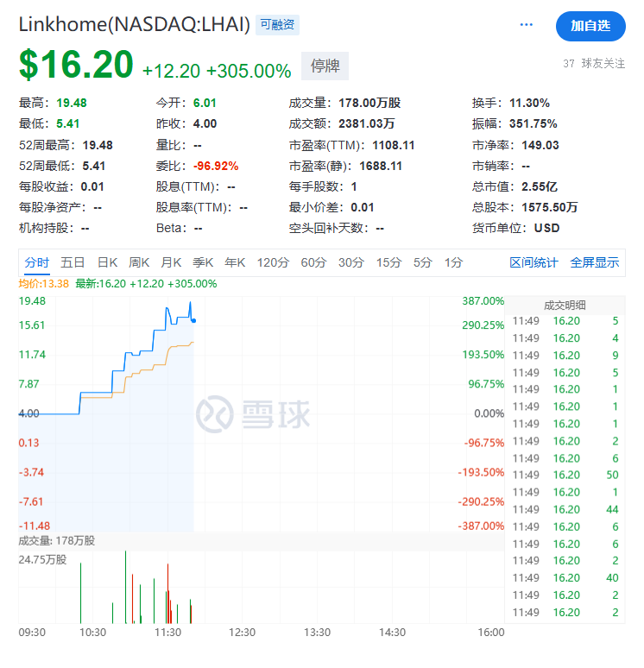This screenshot has width=644, height=668.
Task: Open the 周K chart tab
Action: [x=139, y=262]
